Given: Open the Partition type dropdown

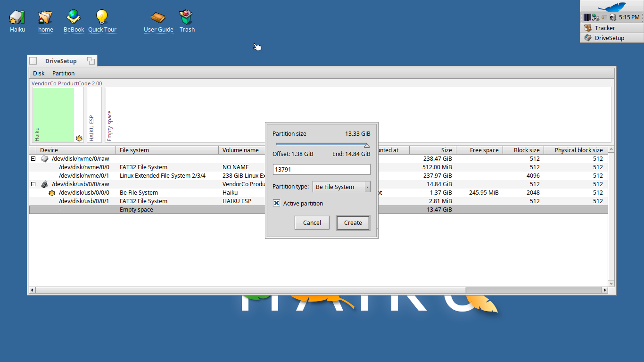Looking at the screenshot, I should pos(341,187).
